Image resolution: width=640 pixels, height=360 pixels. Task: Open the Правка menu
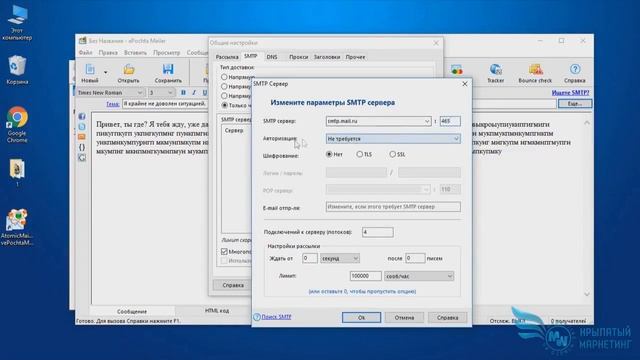coord(108,53)
